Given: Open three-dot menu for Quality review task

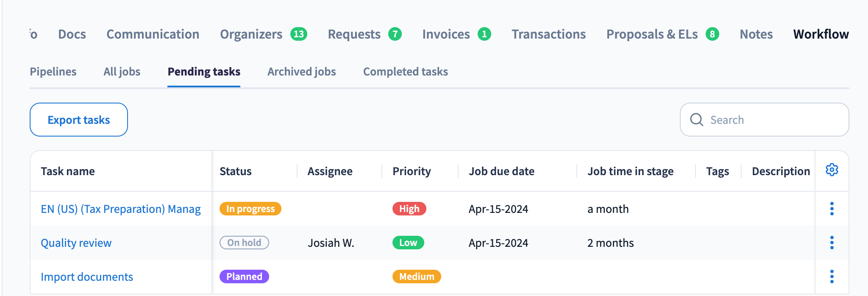Looking at the screenshot, I should coord(832,243).
